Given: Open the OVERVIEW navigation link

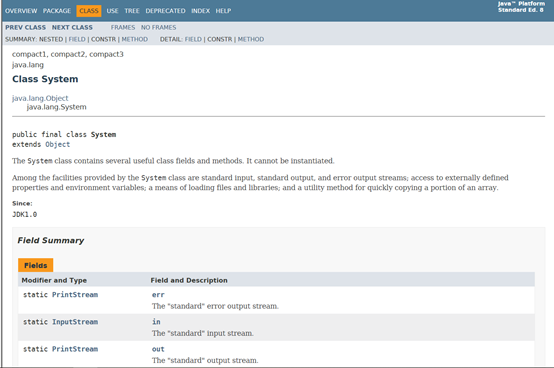Looking at the screenshot, I should point(21,11).
